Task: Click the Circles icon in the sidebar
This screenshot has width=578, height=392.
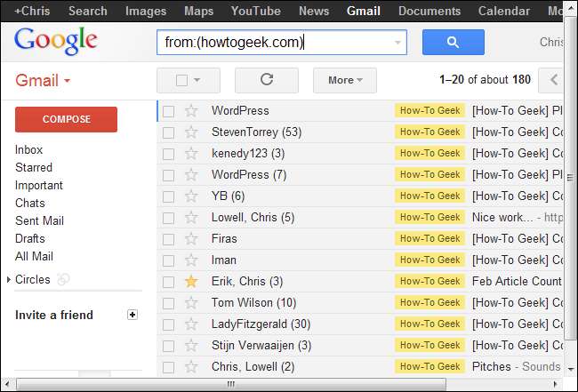Action: tap(63, 279)
